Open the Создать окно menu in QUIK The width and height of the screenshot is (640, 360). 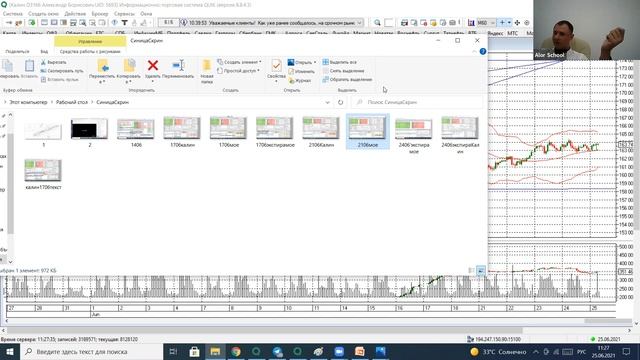pyautogui.click(x=43, y=14)
